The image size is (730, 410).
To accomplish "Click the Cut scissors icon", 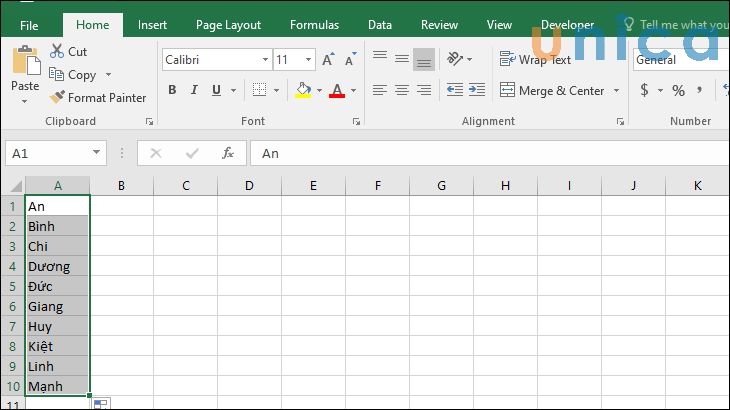I will [x=57, y=51].
